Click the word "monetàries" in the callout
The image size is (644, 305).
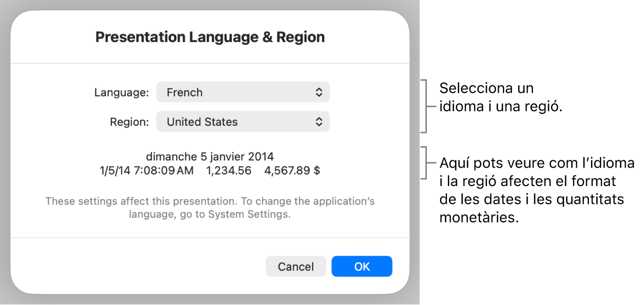tap(479, 218)
